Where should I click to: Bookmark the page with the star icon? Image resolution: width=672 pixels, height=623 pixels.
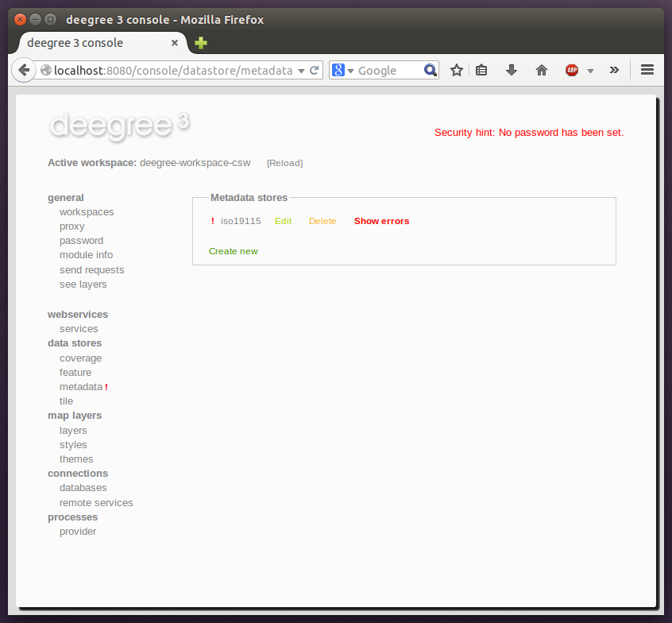[x=457, y=70]
